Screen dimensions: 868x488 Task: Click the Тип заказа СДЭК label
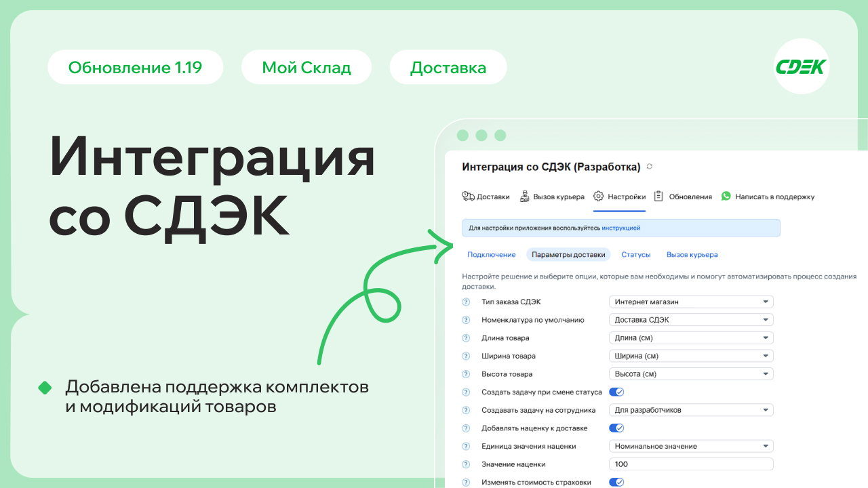pos(511,302)
